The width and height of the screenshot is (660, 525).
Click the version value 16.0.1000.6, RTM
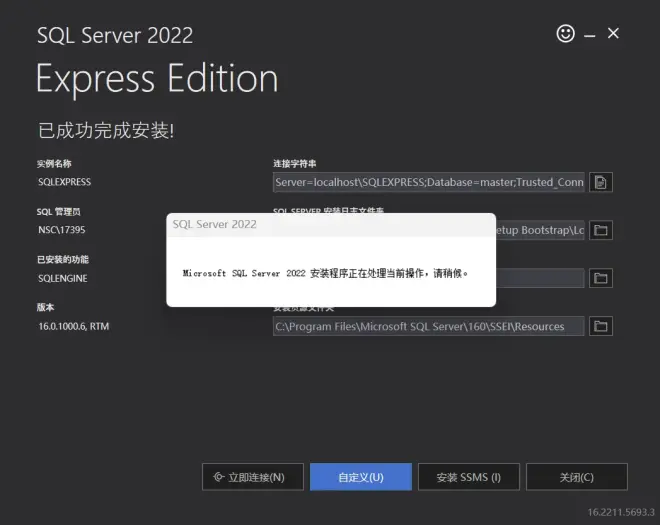pyautogui.click(x=74, y=326)
